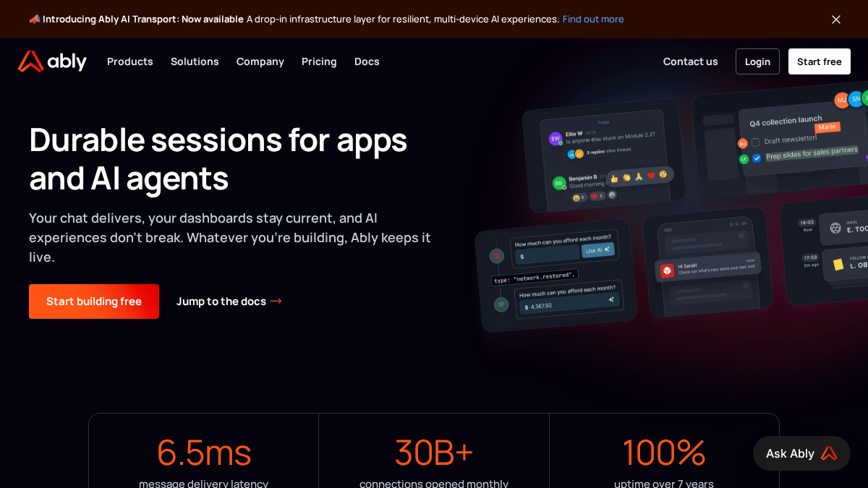Open the Ask Ably chat widget
Screen dimensions: 868x488
[801, 453]
